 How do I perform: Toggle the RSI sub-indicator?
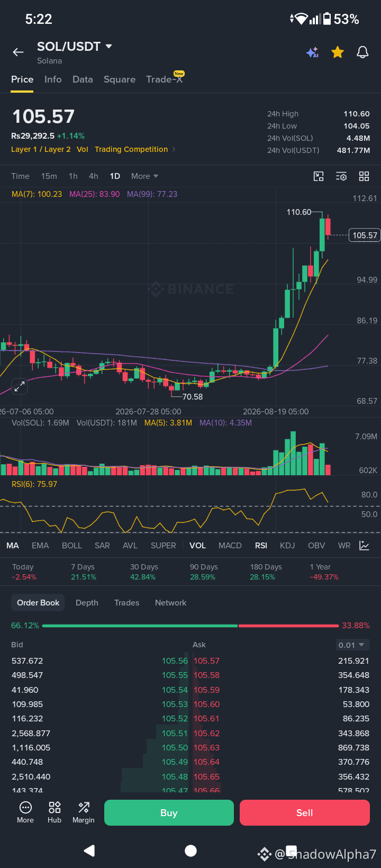[x=261, y=546]
